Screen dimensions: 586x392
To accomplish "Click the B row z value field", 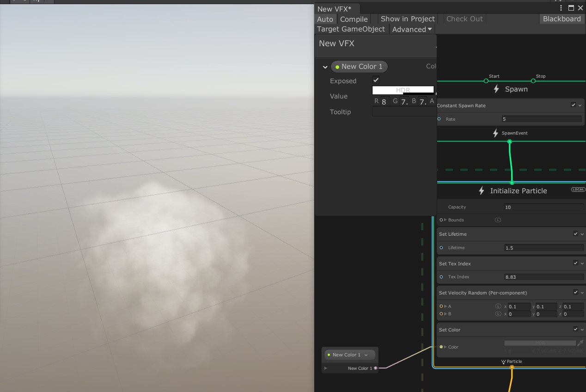I will pyautogui.click(x=573, y=314).
